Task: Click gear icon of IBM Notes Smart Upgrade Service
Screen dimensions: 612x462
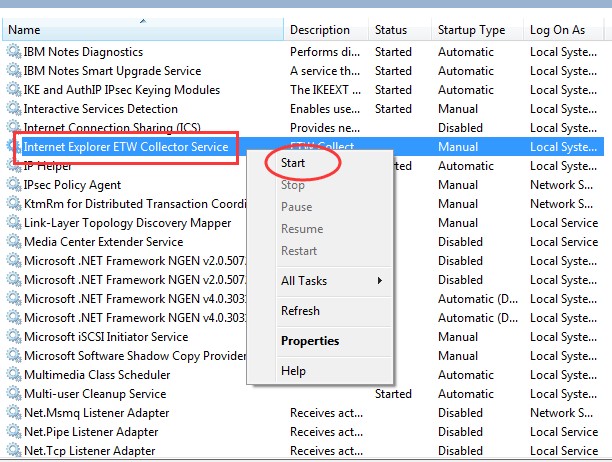Action: tap(14, 71)
